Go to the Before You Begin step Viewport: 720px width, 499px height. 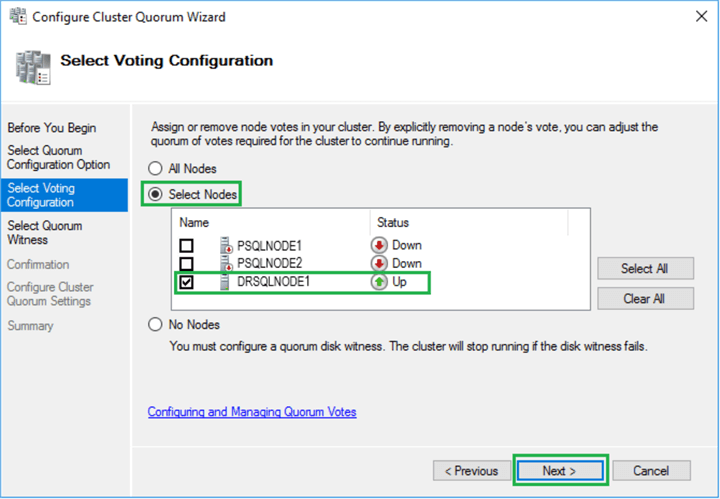point(52,128)
